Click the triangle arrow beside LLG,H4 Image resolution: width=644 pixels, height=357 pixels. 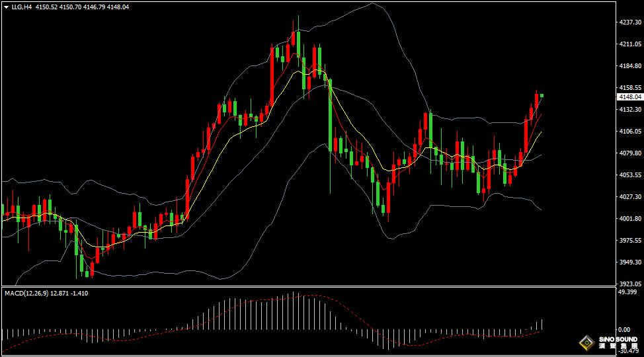point(6,7)
